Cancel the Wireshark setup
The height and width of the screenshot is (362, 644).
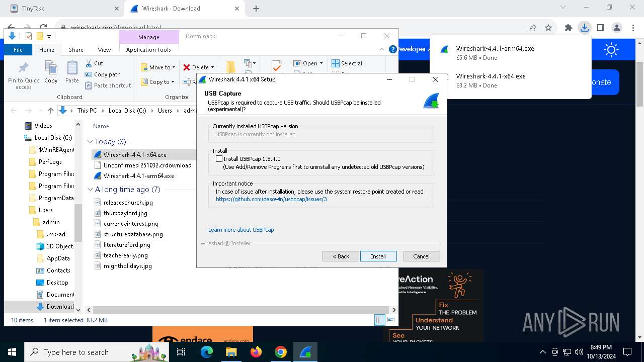pyautogui.click(x=422, y=256)
